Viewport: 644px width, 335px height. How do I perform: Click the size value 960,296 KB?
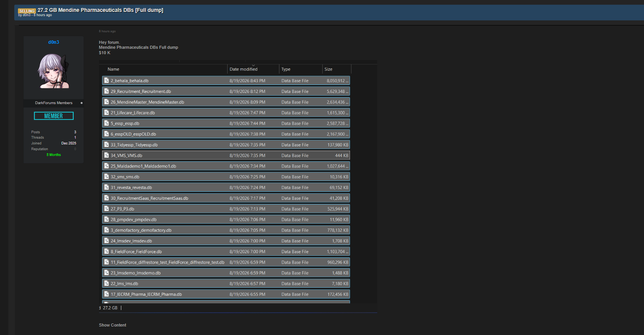(338, 262)
